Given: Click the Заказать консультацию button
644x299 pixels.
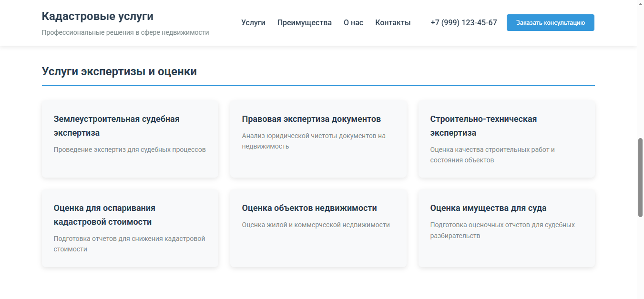Looking at the screenshot, I should tap(551, 22).
